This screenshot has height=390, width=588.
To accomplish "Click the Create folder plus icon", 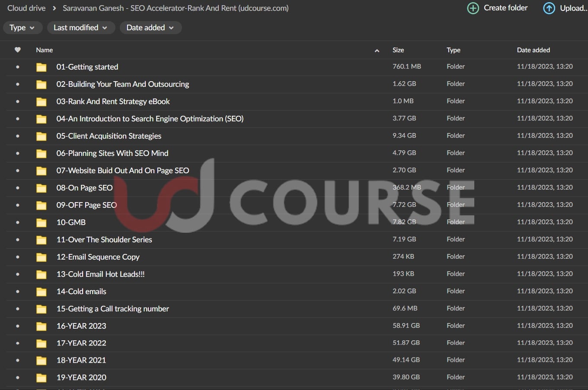I will tap(473, 8).
